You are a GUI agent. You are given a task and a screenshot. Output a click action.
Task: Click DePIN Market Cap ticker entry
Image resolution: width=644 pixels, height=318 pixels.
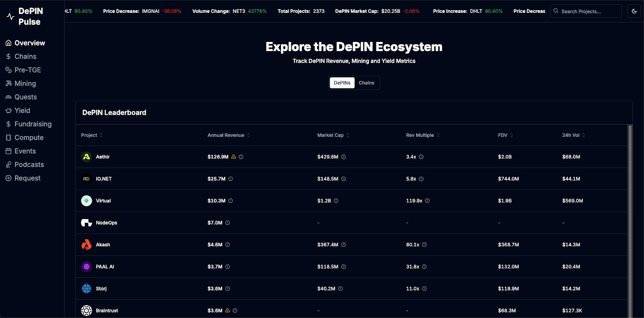(377, 11)
